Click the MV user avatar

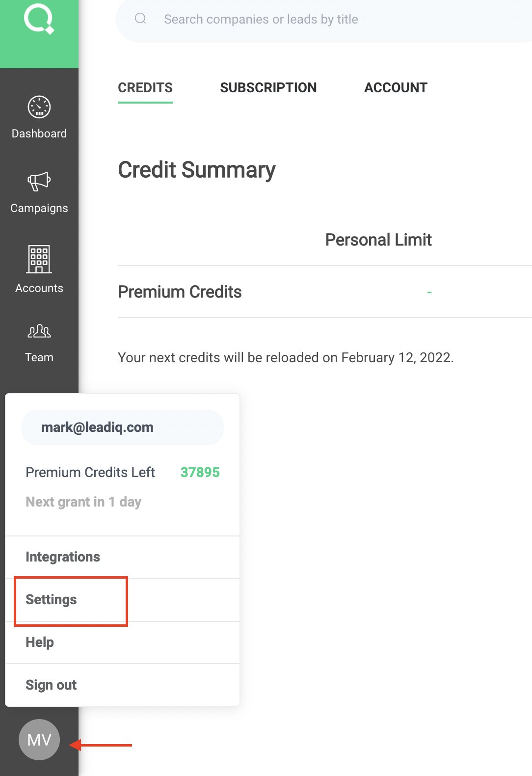(39, 739)
